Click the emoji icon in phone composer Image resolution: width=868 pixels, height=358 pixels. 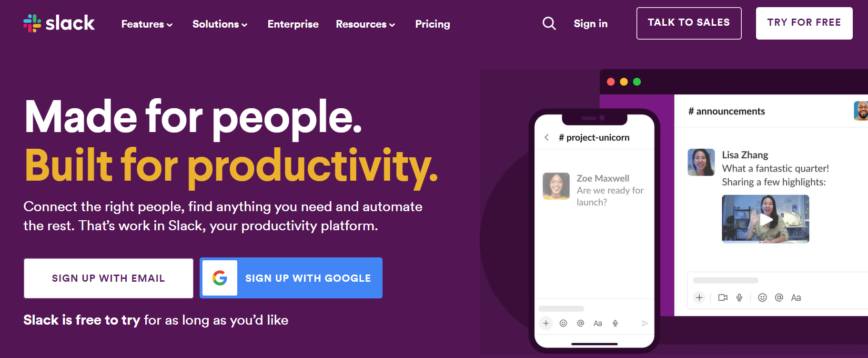coord(563,323)
